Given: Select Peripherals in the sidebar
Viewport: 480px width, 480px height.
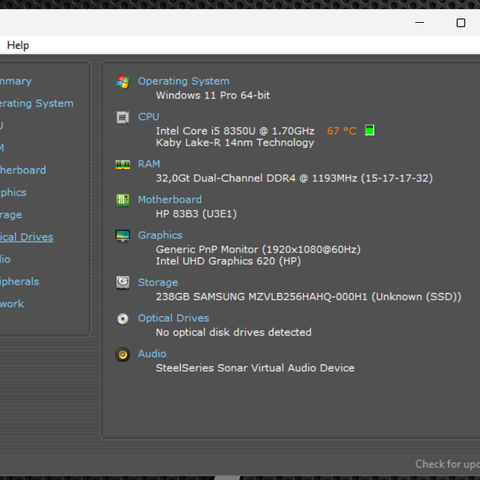Looking at the screenshot, I should [x=19, y=282].
